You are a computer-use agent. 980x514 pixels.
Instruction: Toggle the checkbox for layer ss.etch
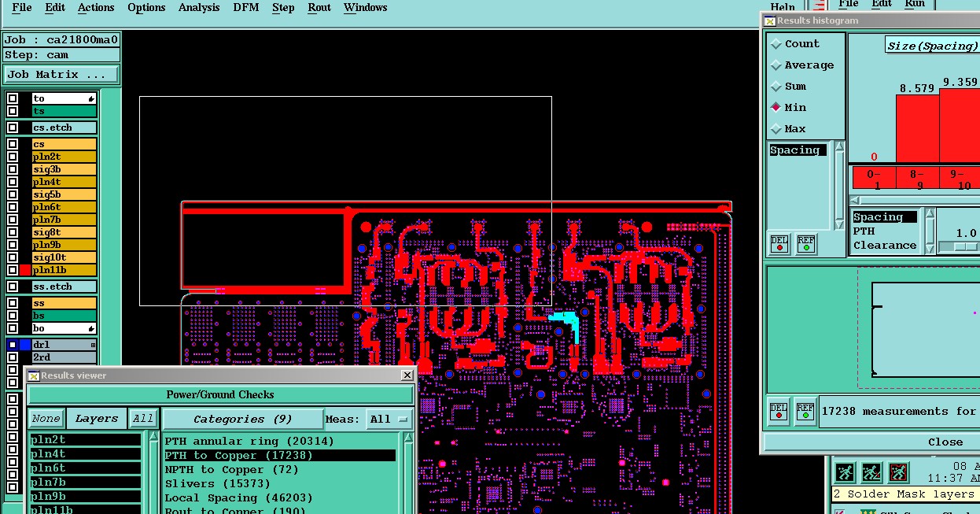[13, 287]
